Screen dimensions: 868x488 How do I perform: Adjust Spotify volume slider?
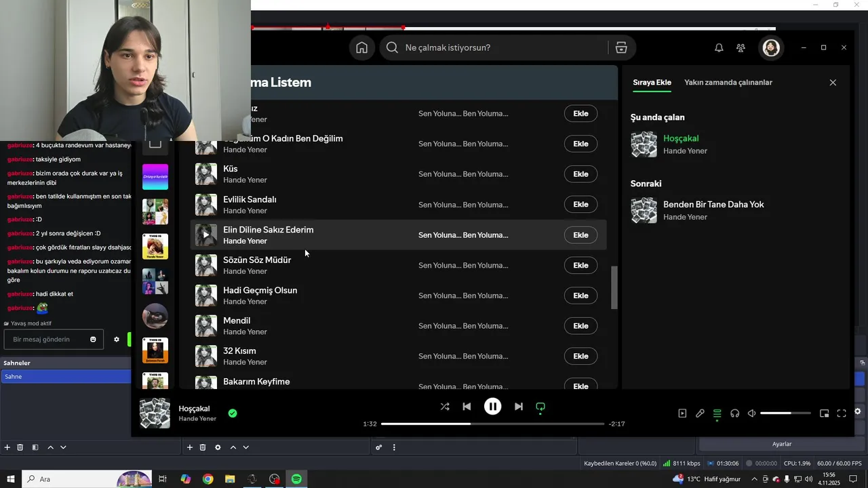coord(785,413)
